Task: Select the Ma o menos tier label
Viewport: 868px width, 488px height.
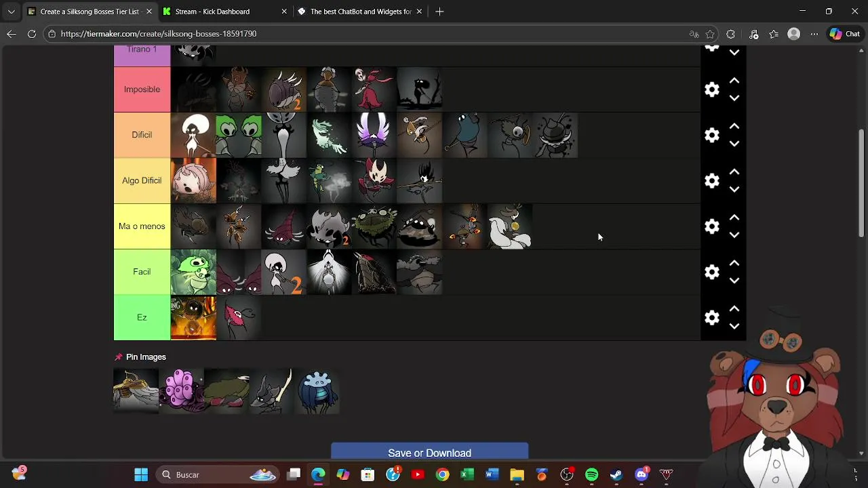Action: pos(142,226)
